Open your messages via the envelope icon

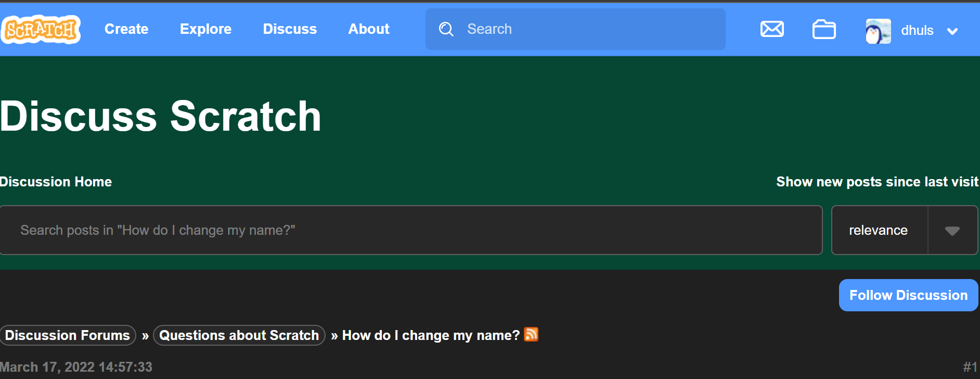point(772,30)
